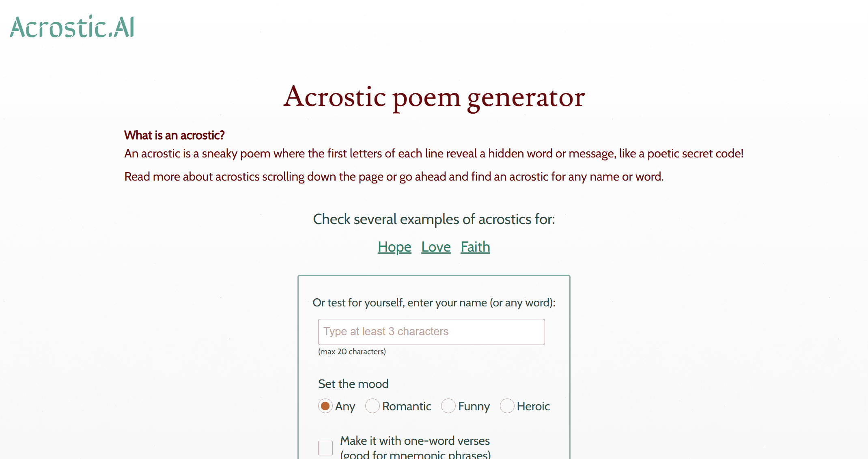Open the Hope acrostic example
This screenshot has height=459, width=868.
394,246
